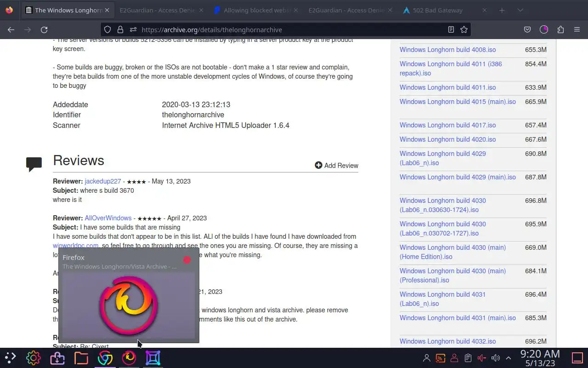Download build 4029 (Lab06_n).iso

pyautogui.click(x=443, y=158)
